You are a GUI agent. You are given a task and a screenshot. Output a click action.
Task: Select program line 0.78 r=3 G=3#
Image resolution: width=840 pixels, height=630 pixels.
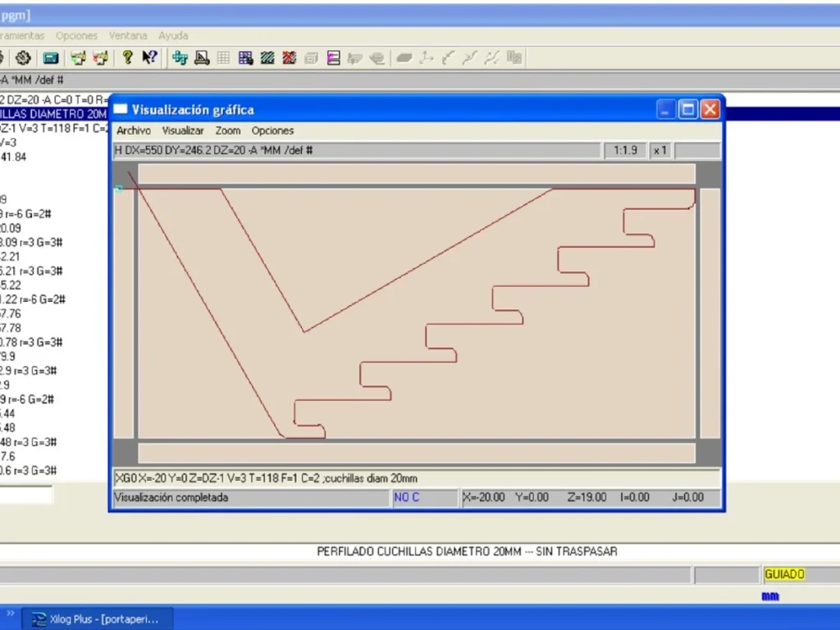coord(31,342)
